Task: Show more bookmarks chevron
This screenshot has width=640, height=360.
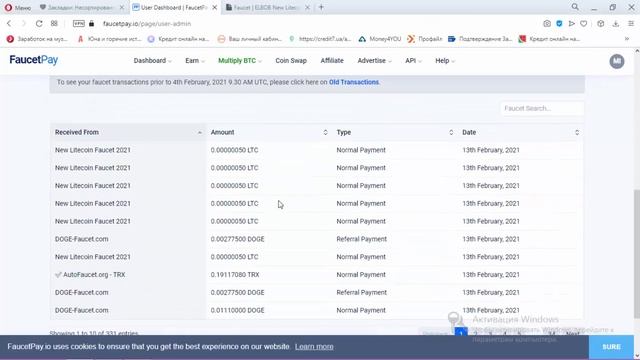Action: click(627, 39)
